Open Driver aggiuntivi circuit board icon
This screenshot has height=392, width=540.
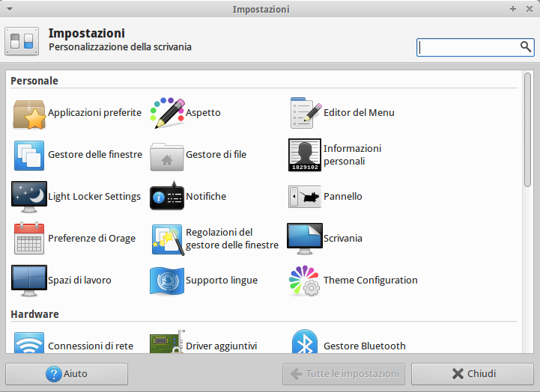point(167,342)
